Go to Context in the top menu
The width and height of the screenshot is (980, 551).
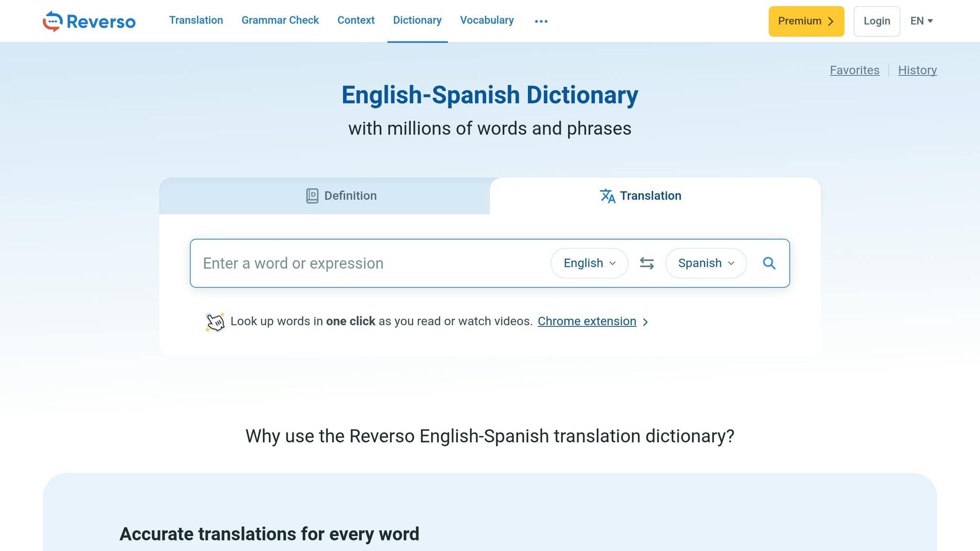tap(356, 20)
